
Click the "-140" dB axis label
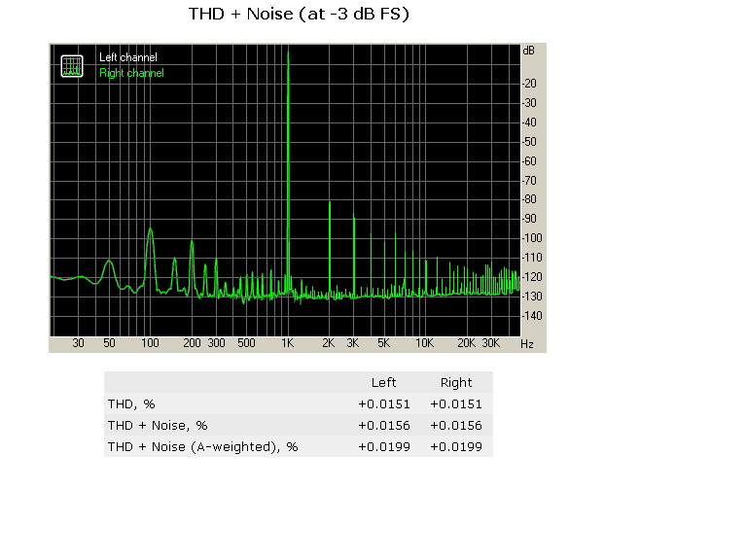click(533, 316)
